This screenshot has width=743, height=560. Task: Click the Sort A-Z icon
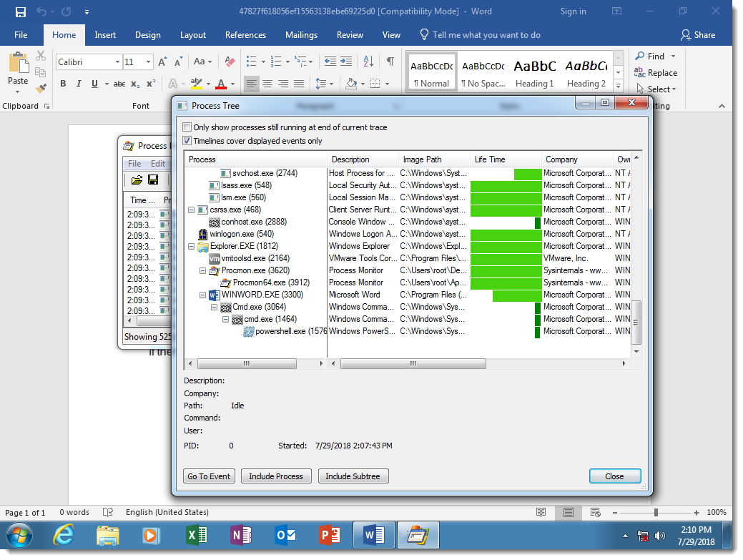click(369, 62)
